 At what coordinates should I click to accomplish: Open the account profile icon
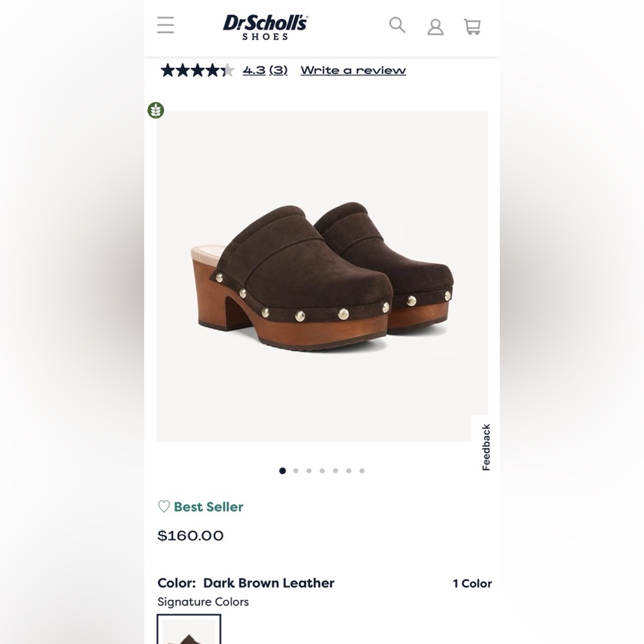[x=435, y=26]
